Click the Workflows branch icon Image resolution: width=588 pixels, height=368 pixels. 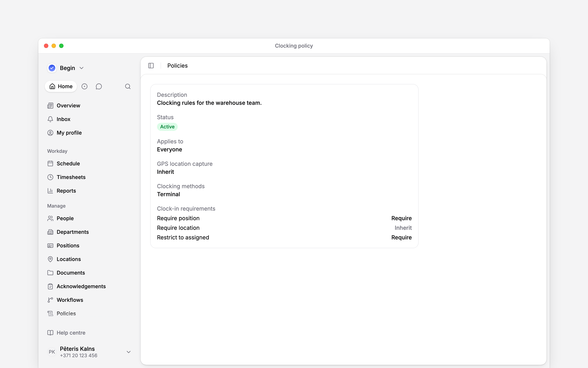tap(50, 300)
